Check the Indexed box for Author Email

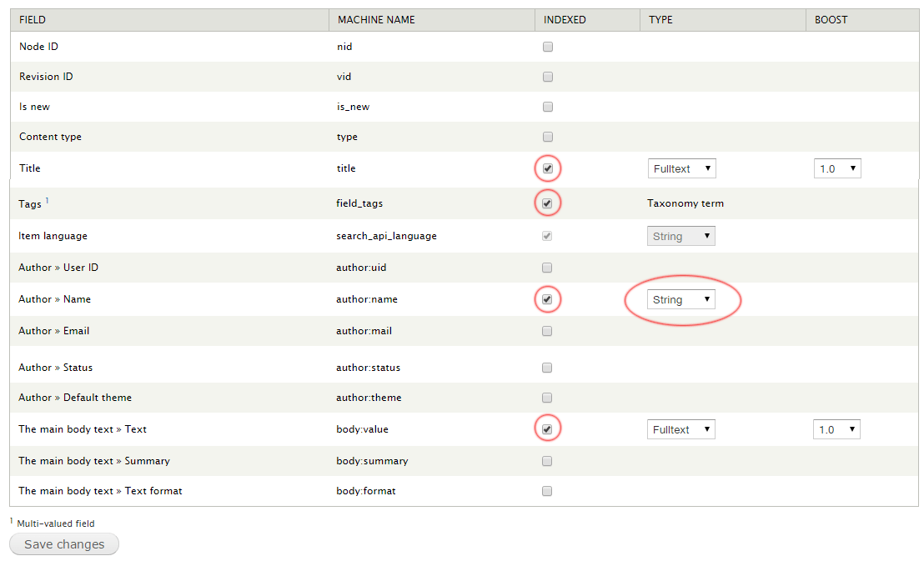(547, 331)
